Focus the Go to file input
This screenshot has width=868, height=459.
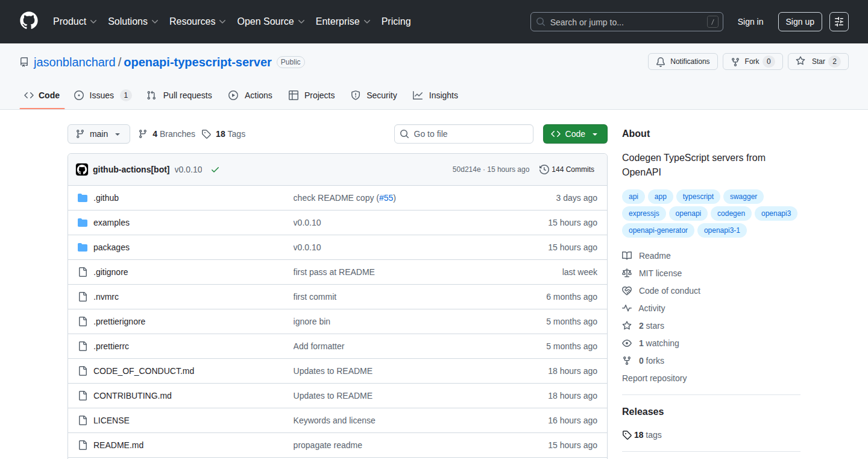coord(464,134)
